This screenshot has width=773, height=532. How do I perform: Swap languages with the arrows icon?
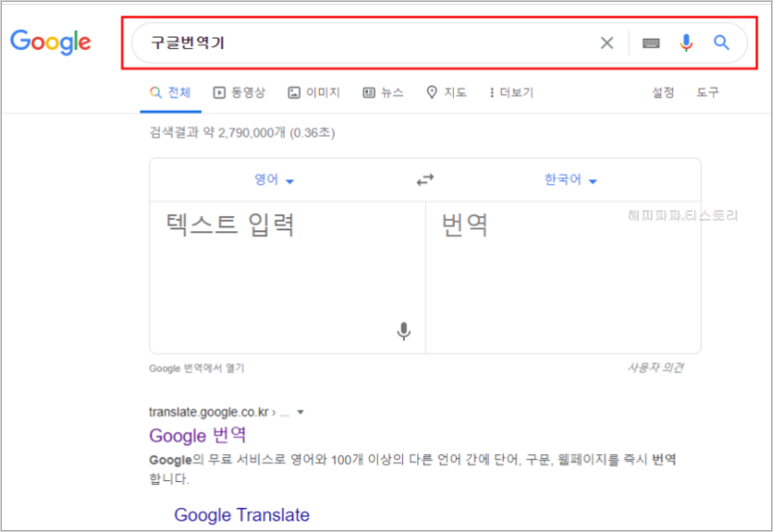click(425, 180)
